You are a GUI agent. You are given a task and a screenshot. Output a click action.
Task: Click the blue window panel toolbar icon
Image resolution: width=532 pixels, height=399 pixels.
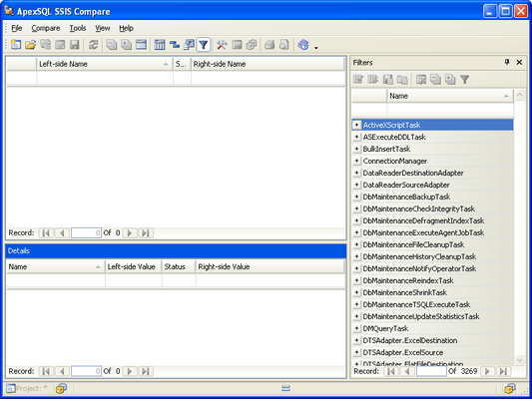click(141, 45)
